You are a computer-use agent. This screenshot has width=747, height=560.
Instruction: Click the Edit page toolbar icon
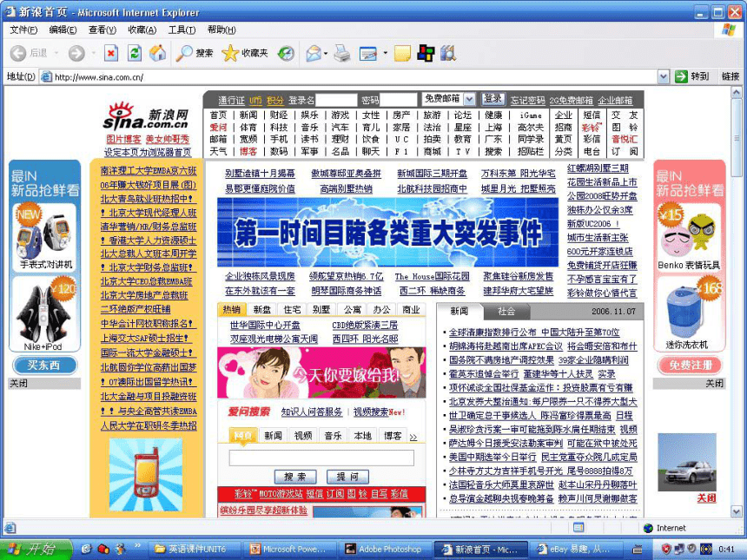pyautogui.click(x=368, y=53)
